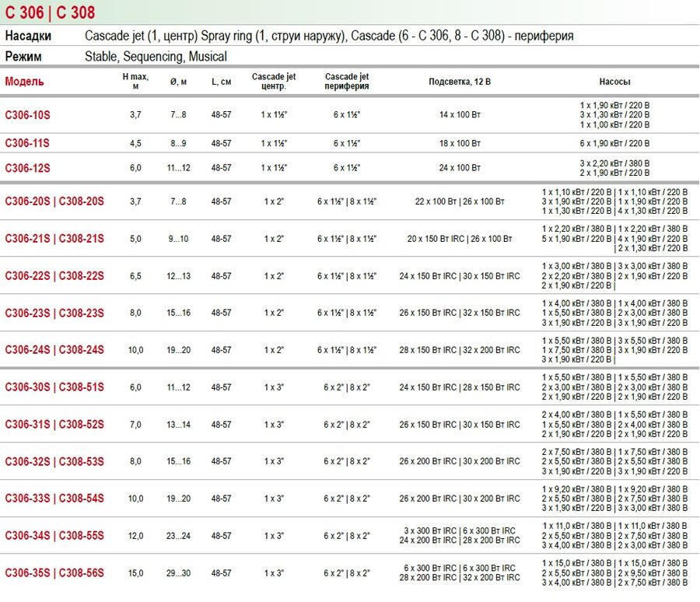Select the Насосы column header

coord(614,82)
